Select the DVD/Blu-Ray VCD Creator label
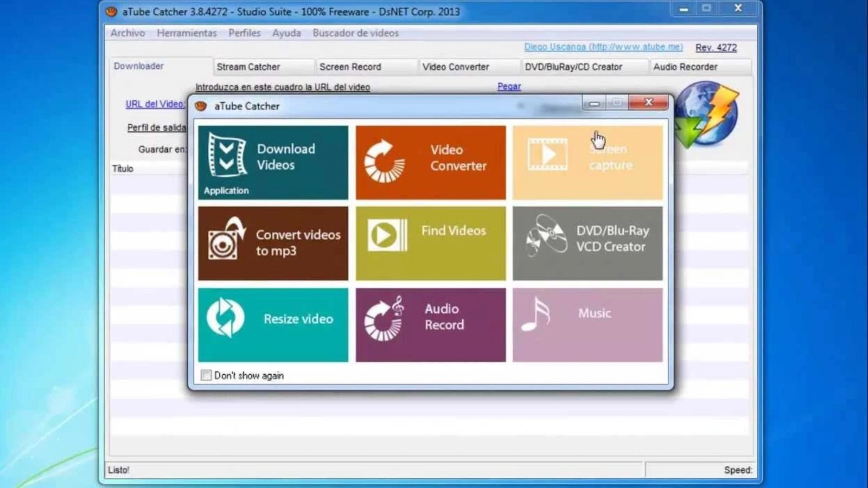This screenshot has height=488, width=868. (612, 239)
